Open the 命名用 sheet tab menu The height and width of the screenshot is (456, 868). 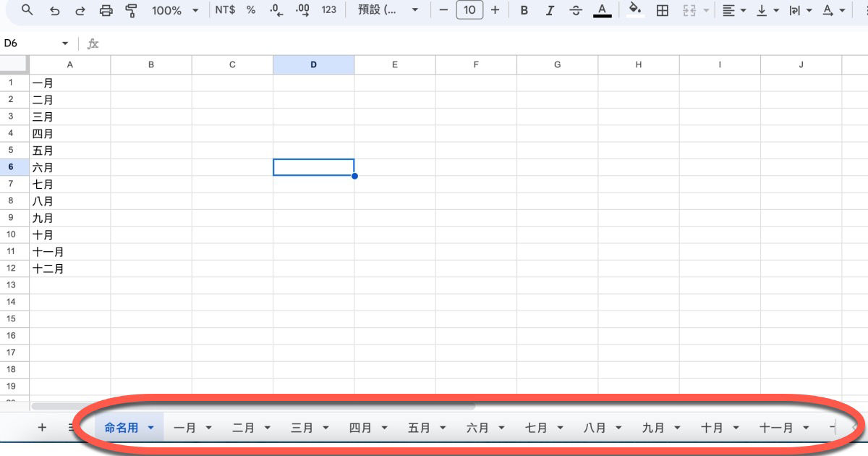point(150,427)
